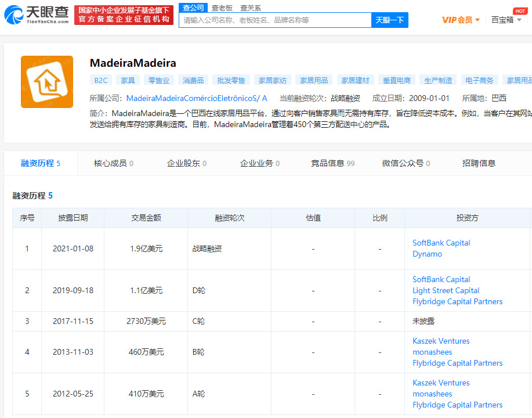
Task: Open Kaszek Ventures link in A轮 row
Action: 441,383
